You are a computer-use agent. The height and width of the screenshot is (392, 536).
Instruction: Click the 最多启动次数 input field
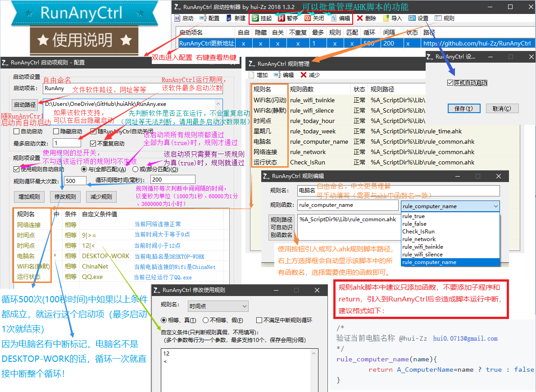coord(67,143)
